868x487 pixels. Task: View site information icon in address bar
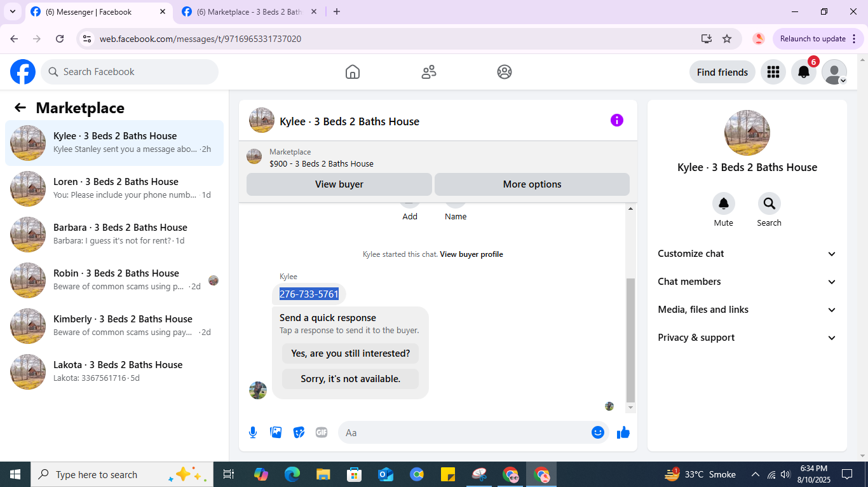(x=88, y=39)
